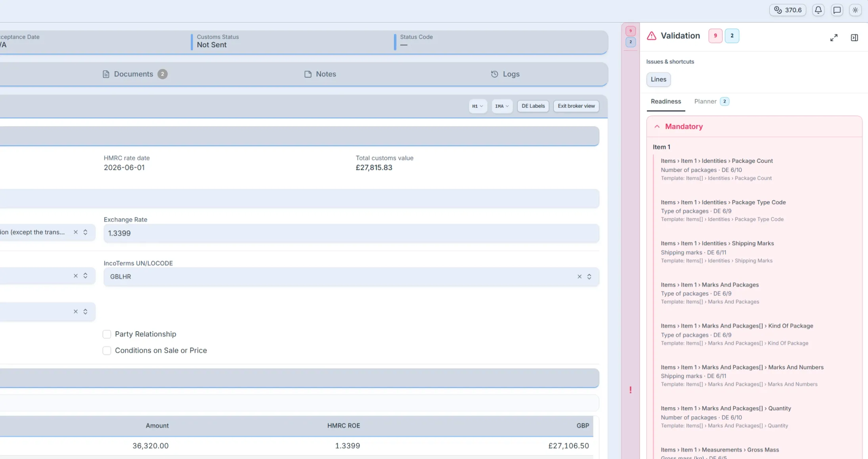Click the Customs Status Not Sent value

point(212,45)
